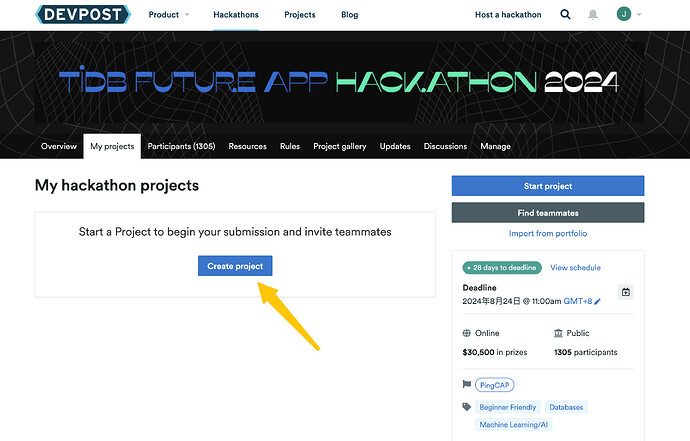Viewport: 690px width, 441px height.
Task: Click the add-to-calendar icon
Action: (626, 292)
